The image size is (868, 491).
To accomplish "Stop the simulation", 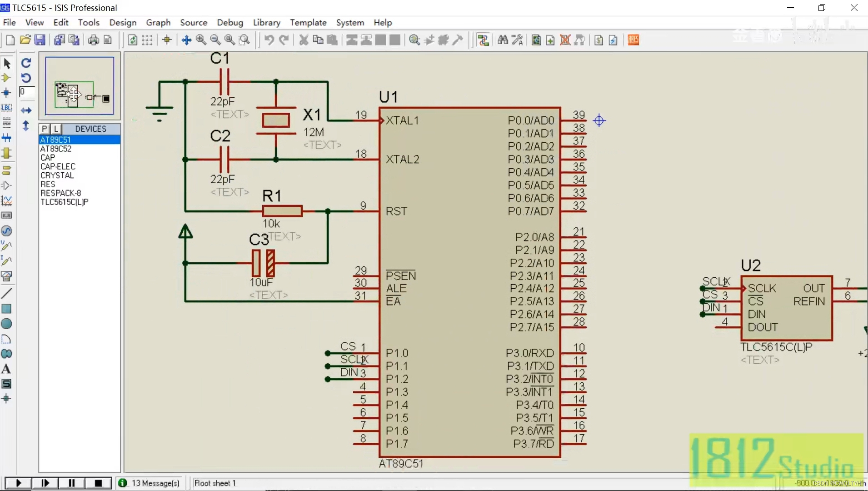I will coord(98,483).
